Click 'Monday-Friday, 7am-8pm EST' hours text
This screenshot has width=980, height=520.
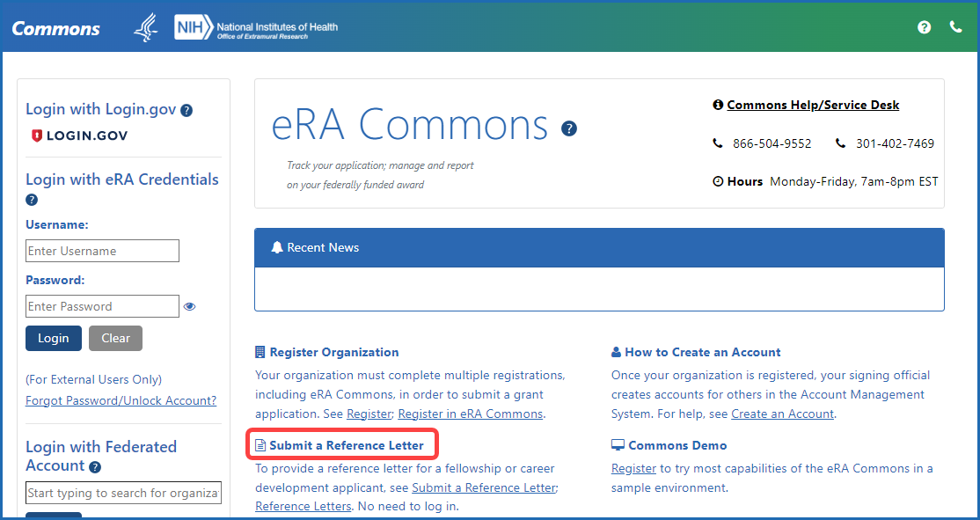[x=853, y=182]
